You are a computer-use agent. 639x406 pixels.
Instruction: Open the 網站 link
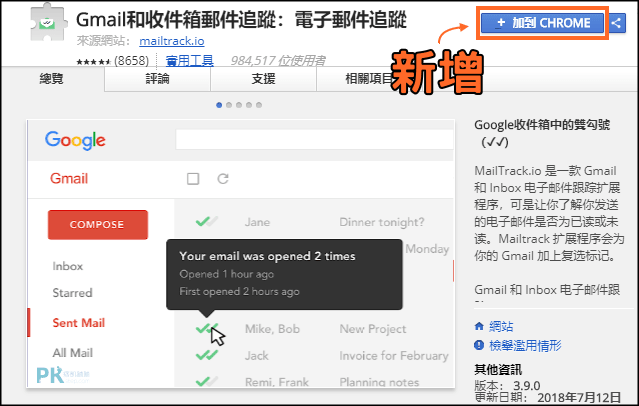click(x=501, y=326)
